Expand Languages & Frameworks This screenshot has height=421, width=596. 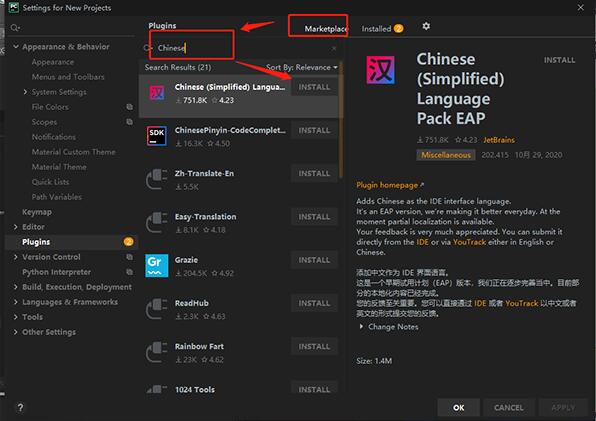pyautogui.click(x=16, y=302)
